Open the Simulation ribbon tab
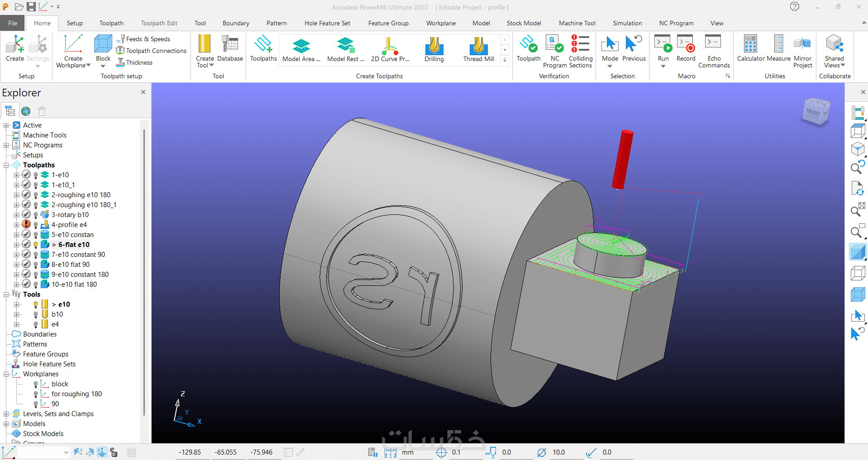868x460 pixels. coord(627,23)
